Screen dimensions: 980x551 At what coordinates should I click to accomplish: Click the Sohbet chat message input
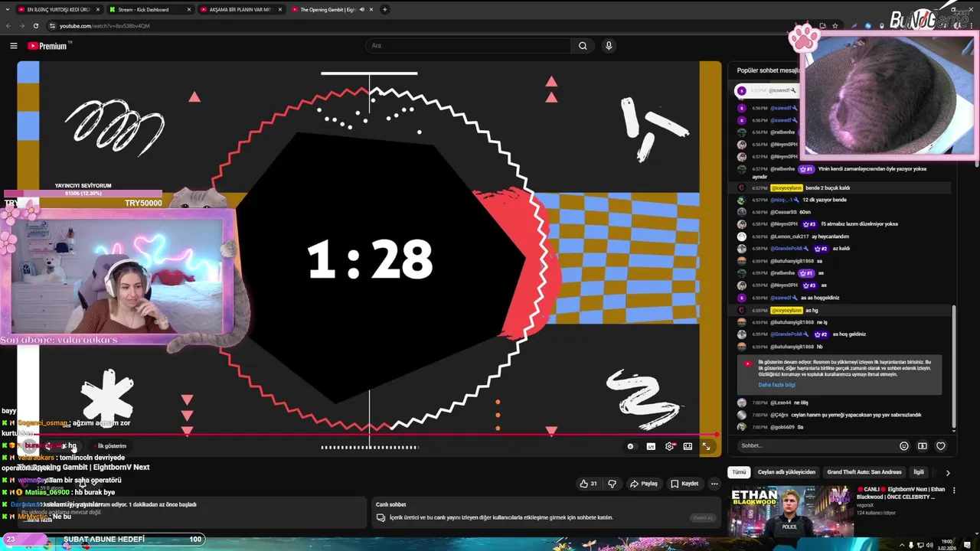coord(816,445)
